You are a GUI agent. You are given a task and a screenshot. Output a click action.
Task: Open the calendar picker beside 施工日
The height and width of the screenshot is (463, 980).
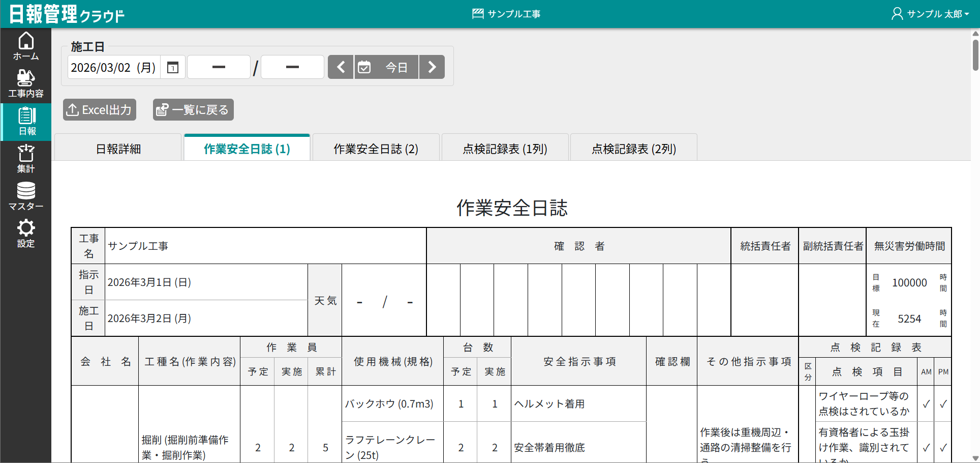(x=173, y=67)
